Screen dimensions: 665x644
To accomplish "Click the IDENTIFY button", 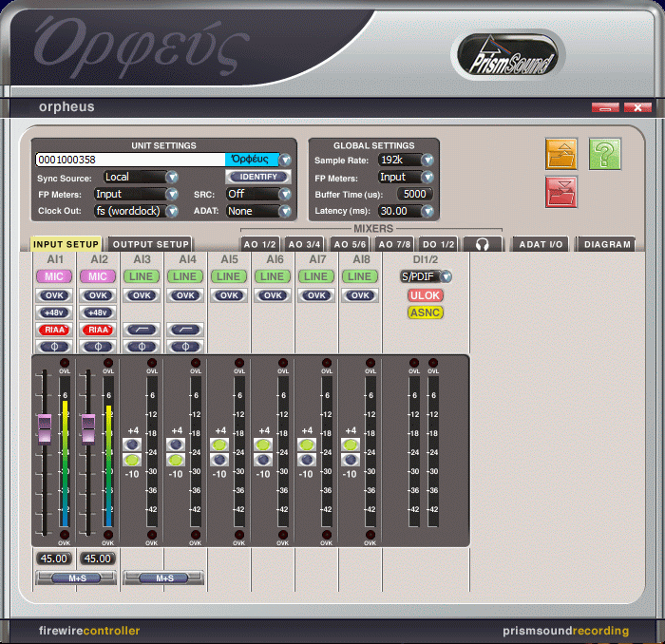I will coord(257,177).
